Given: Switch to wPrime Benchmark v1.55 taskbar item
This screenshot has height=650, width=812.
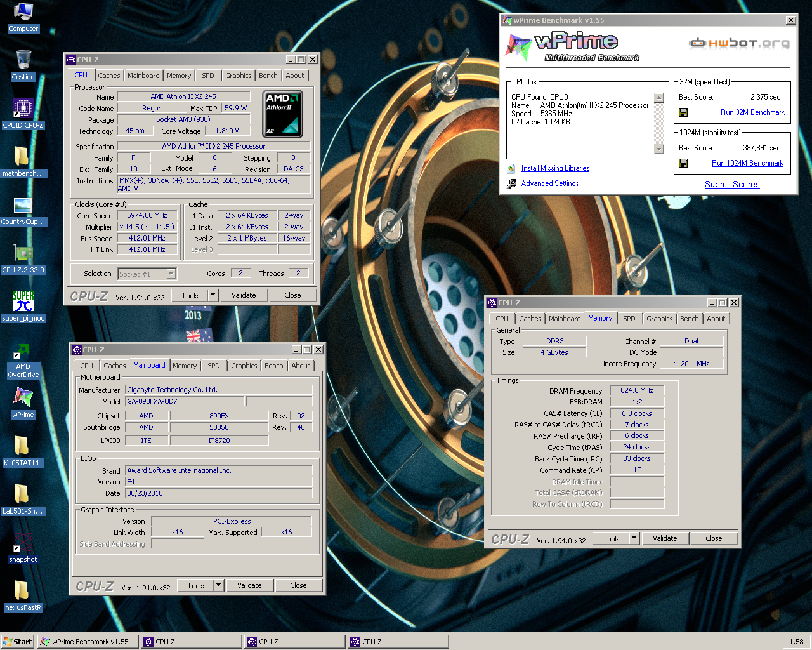Looking at the screenshot, I should tap(88, 642).
